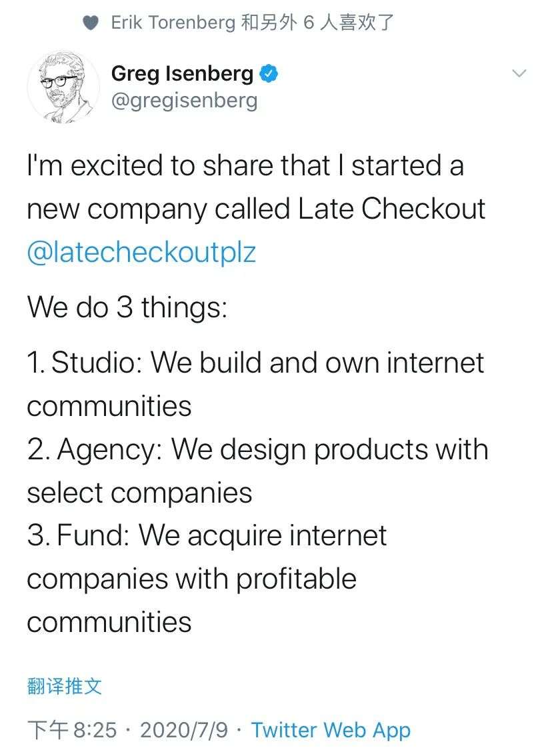Click the Greg Isenberg display name
This screenshot has height=756, width=552.
tap(182, 73)
